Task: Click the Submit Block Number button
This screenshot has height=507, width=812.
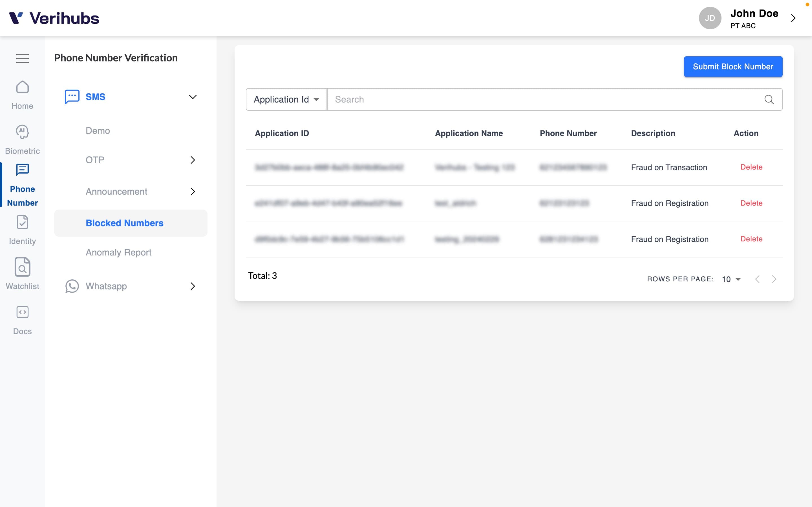Action: click(x=733, y=66)
